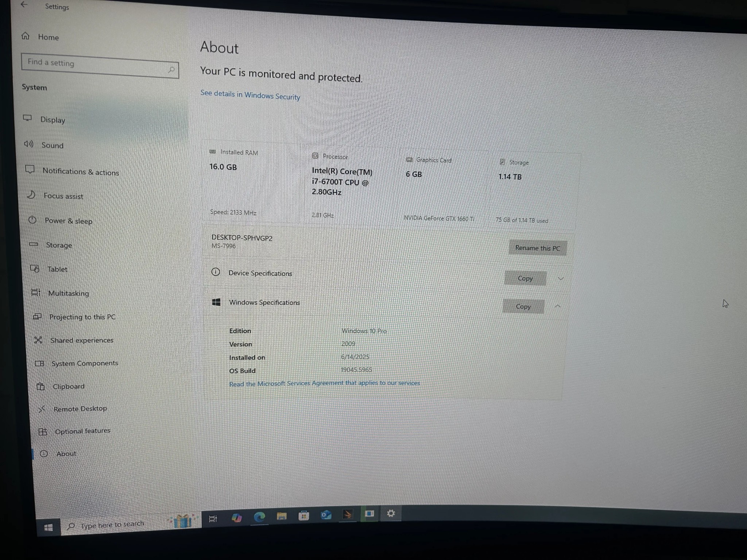The image size is (747, 560).
Task: Go to Power & sleep
Action: 69,221
